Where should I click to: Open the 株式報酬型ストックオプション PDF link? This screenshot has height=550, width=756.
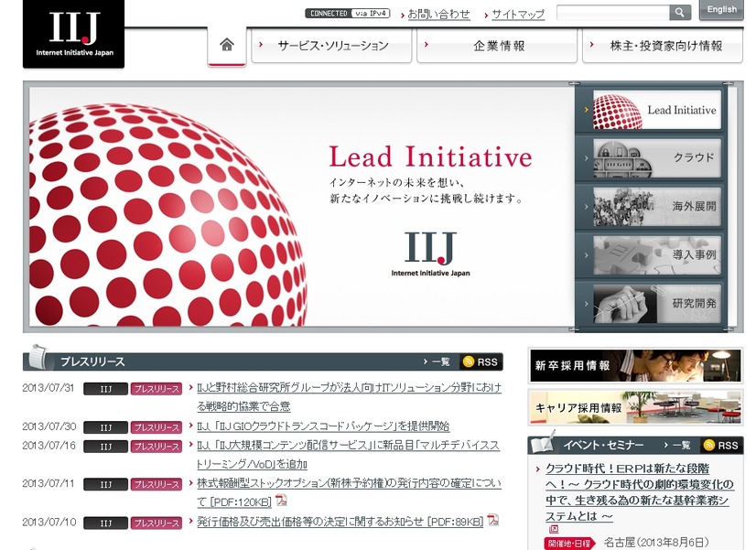click(x=349, y=492)
